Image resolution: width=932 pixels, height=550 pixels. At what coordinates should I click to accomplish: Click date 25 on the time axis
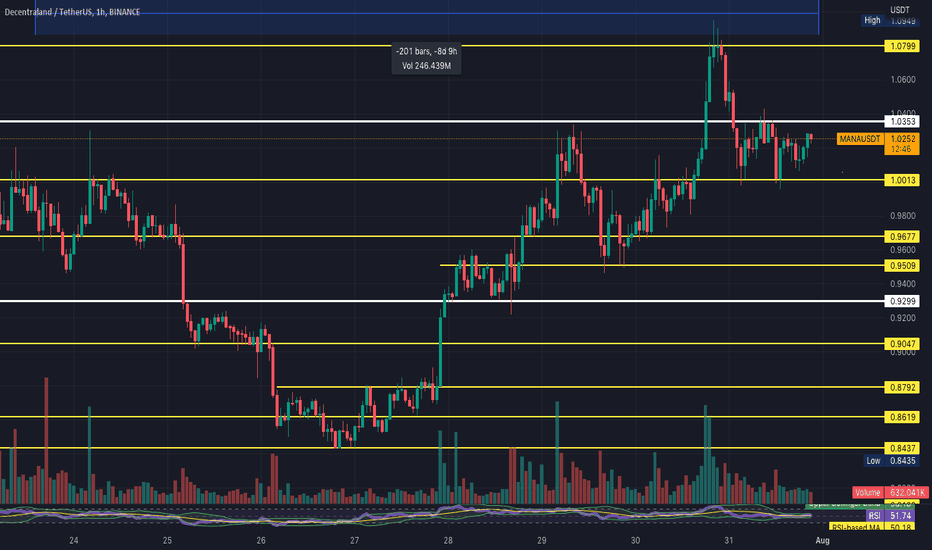tap(167, 540)
